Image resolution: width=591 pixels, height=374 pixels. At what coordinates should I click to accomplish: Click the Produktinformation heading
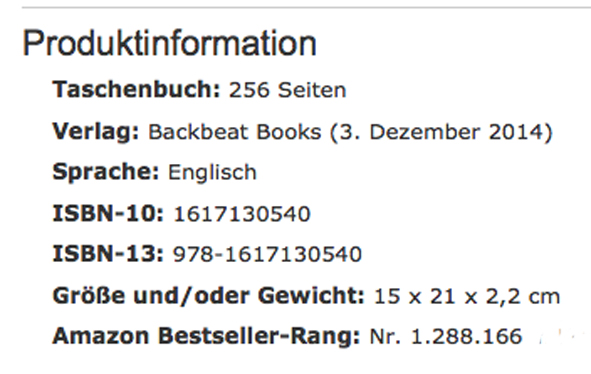pos(170,44)
